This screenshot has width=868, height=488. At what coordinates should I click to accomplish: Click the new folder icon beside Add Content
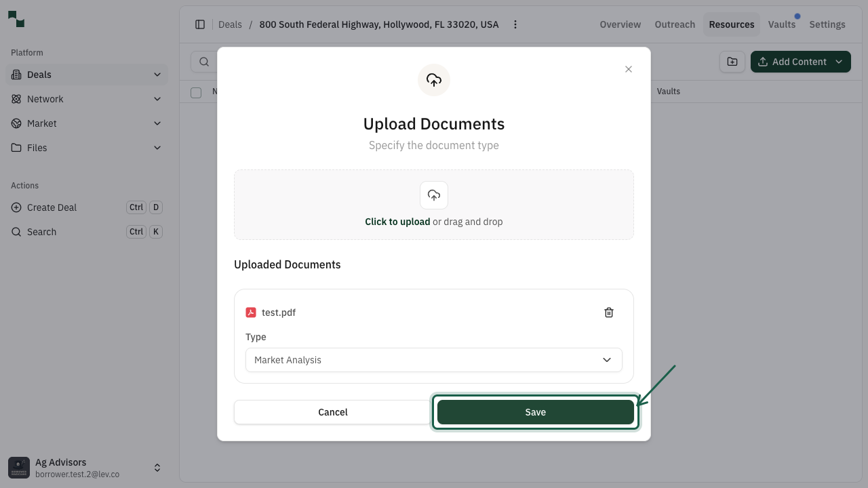click(x=732, y=61)
